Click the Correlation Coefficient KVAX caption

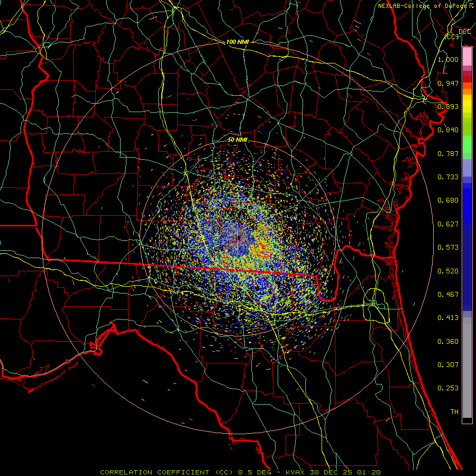pos(240,472)
